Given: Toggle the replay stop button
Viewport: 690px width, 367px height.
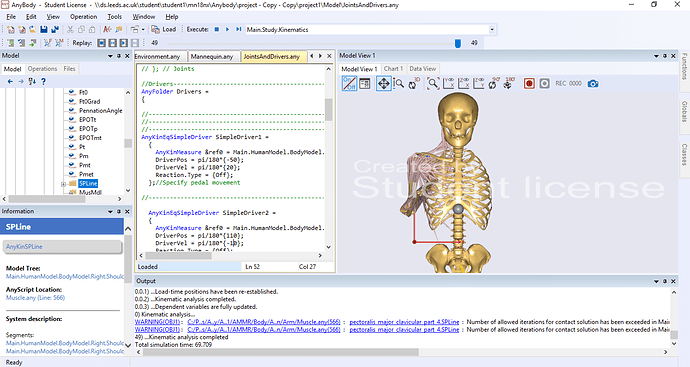Looking at the screenshot, I should coord(102,43).
